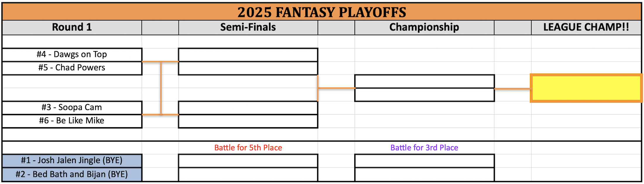Select first empty slot under Battle for 5th Place
Viewport: 644px width, 184px height.
click(x=248, y=161)
